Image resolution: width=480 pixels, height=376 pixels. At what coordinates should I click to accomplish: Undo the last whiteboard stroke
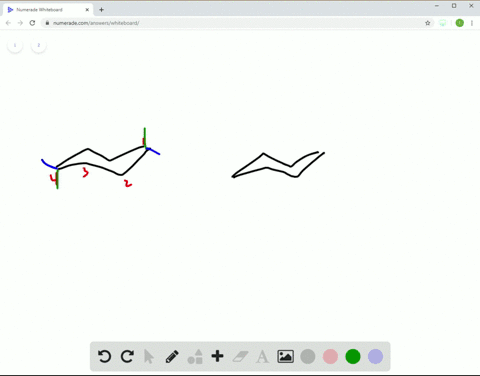pyautogui.click(x=104, y=356)
